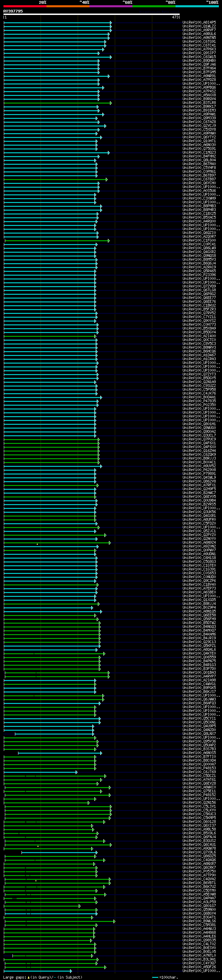Screen dimensions: 222x980
Task: Select UniRef100_A9PBQ6 label
Action: (x=199, y=88)
